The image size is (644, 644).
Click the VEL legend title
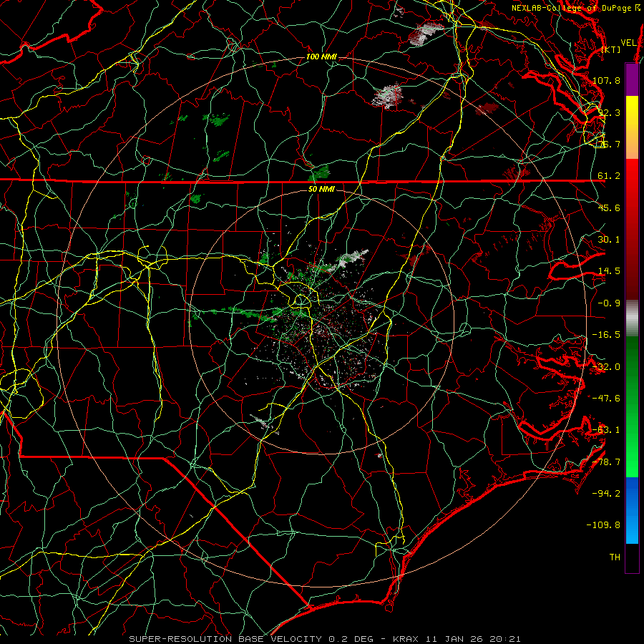pyautogui.click(x=628, y=43)
